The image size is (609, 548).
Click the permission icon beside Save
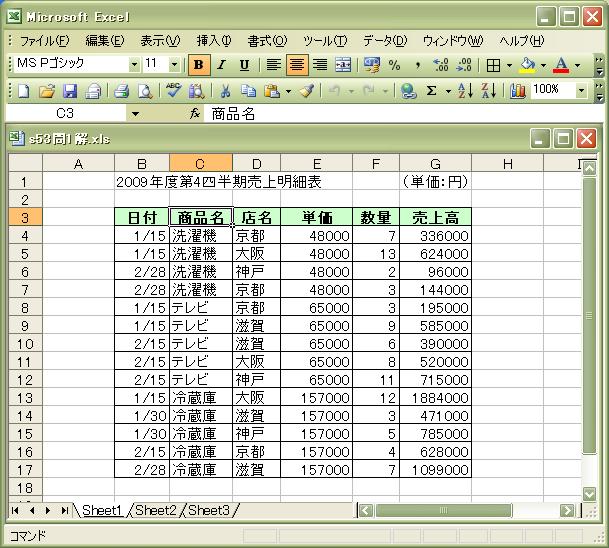coord(93,91)
